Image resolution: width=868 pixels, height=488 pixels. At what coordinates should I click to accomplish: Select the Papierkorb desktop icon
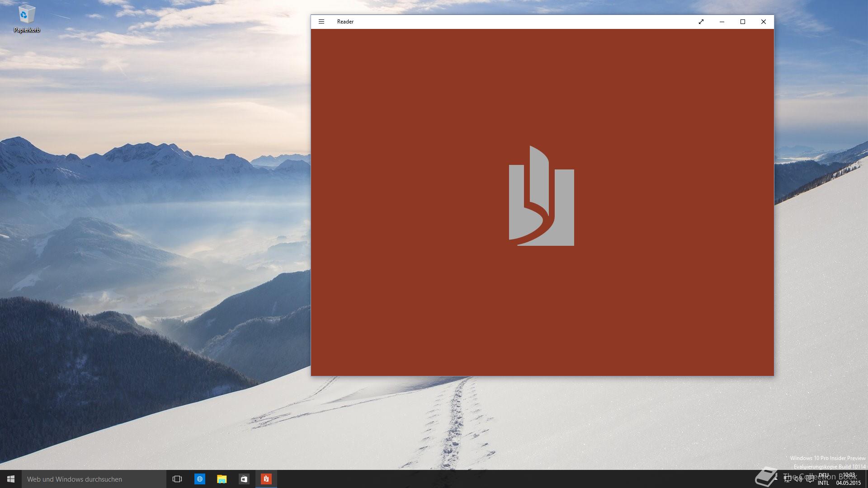(27, 19)
